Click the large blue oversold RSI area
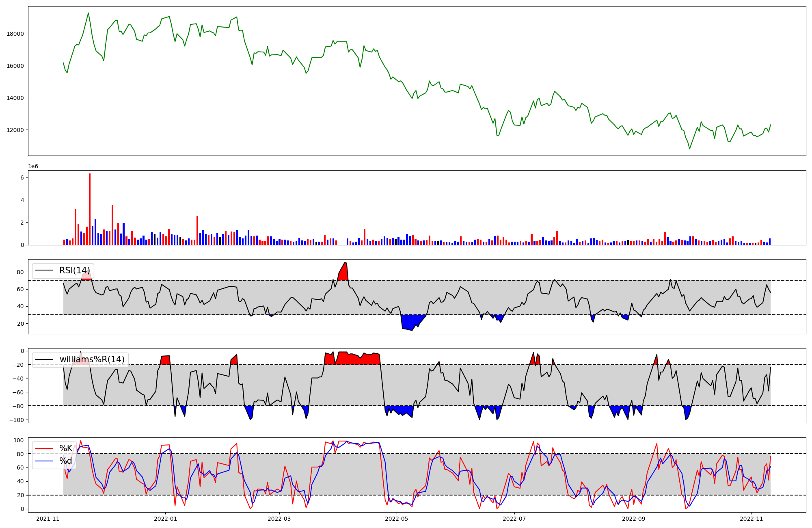Viewport: 812px width, 528px height. [x=412, y=322]
